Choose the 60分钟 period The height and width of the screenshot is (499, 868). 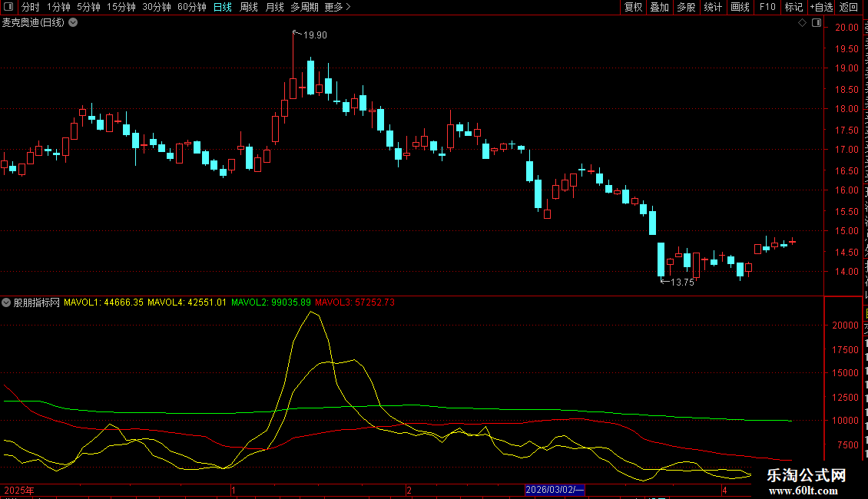pyautogui.click(x=191, y=7)
